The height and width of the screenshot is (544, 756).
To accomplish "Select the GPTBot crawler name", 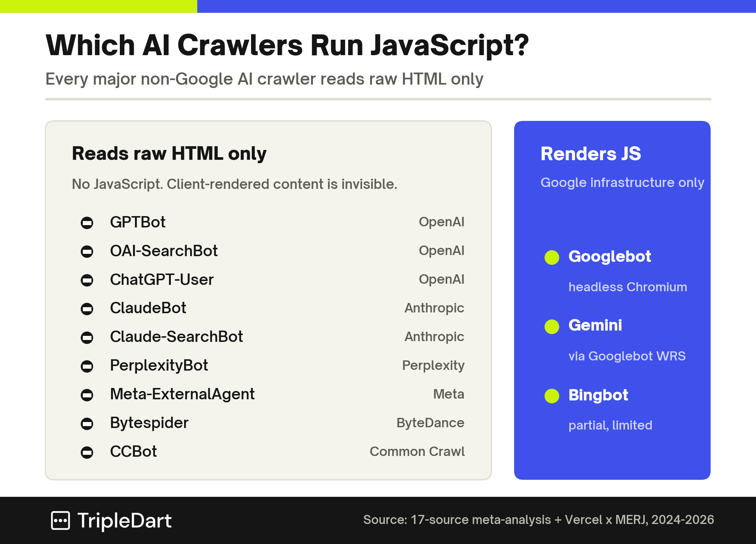I will coord(138,222).
